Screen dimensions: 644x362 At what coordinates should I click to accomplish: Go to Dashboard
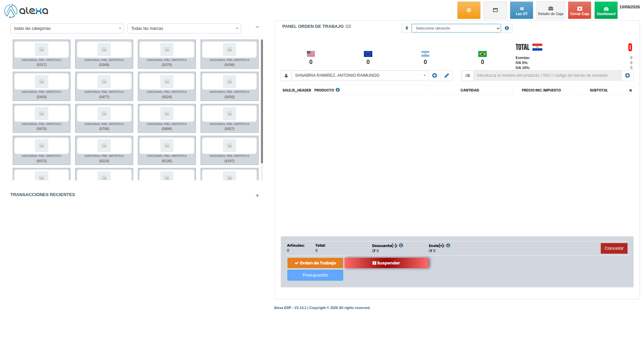[606, 10]
